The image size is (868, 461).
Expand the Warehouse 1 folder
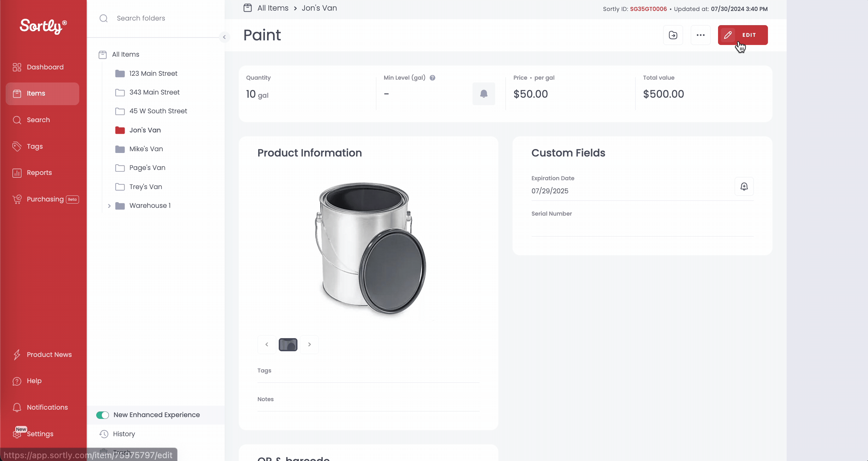point(109,206)
